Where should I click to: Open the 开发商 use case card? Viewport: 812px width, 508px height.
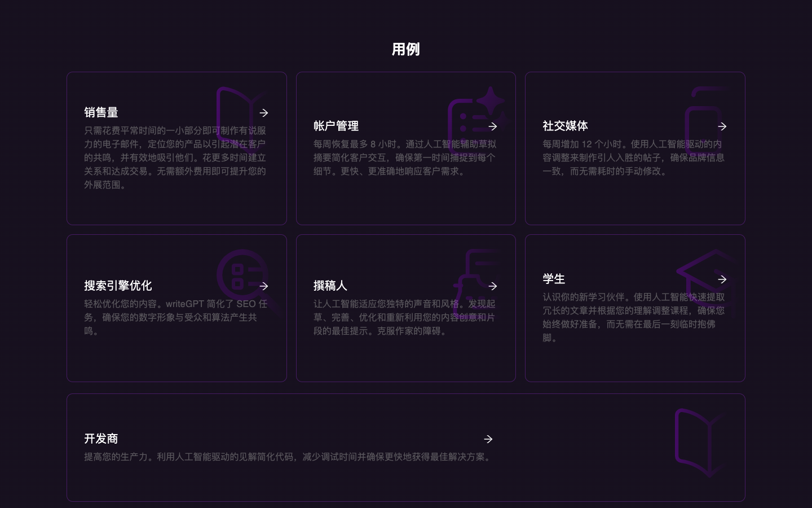click(406, 447)
